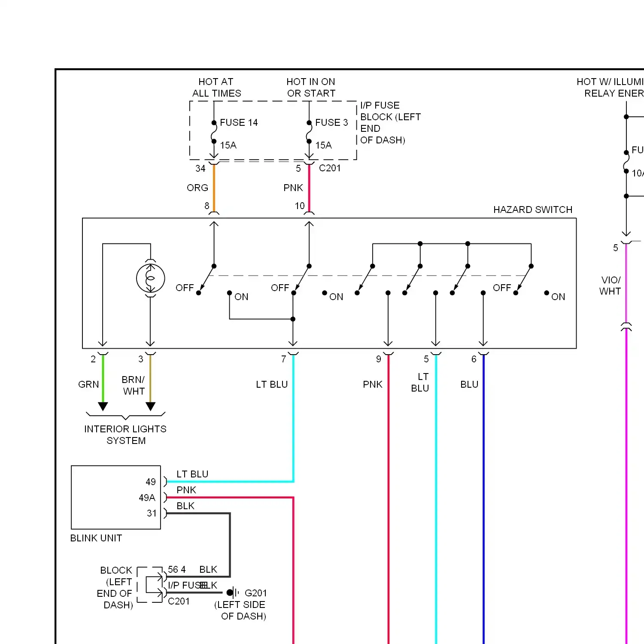Click blink unit terminal 31

pyautogui.click(x=152, y=513)
